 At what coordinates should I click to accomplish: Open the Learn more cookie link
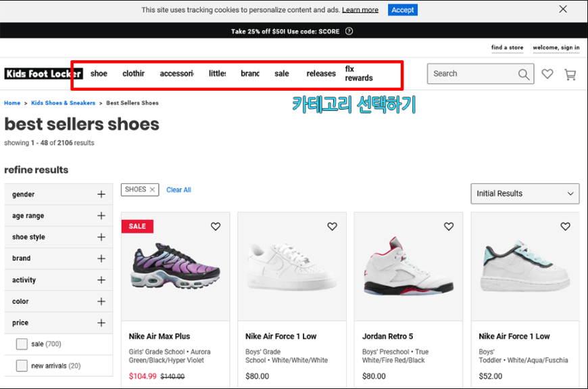pos(360,10)
